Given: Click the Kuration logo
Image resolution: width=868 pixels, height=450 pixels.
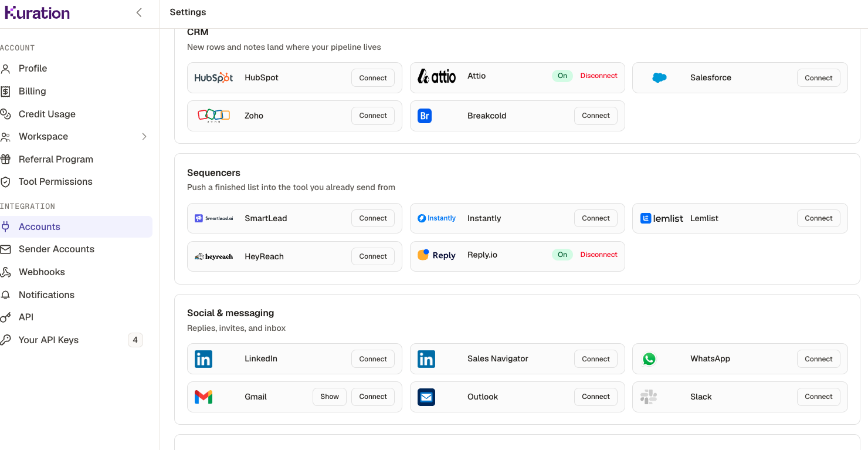Looking at the screenshot, I should (x=37, y=12).
